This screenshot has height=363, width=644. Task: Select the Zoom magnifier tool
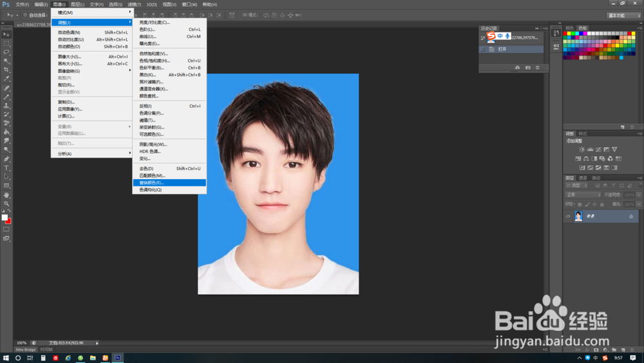tap(6, 203)
